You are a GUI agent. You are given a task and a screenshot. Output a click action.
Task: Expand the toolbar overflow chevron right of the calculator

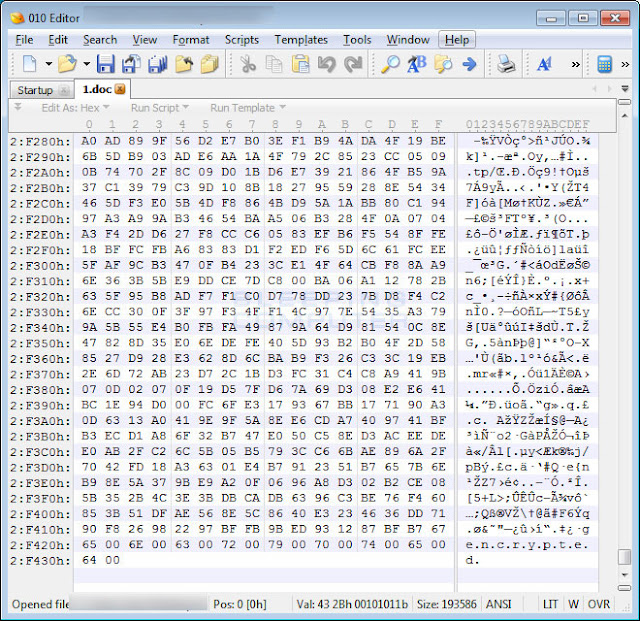[x=625, y=65]
